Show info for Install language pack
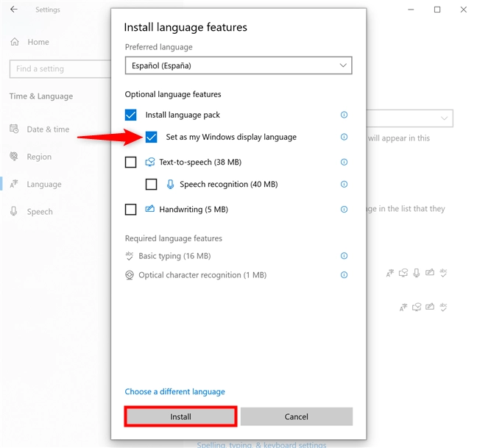This screenshot has width=477, height=448. point(344,115)
